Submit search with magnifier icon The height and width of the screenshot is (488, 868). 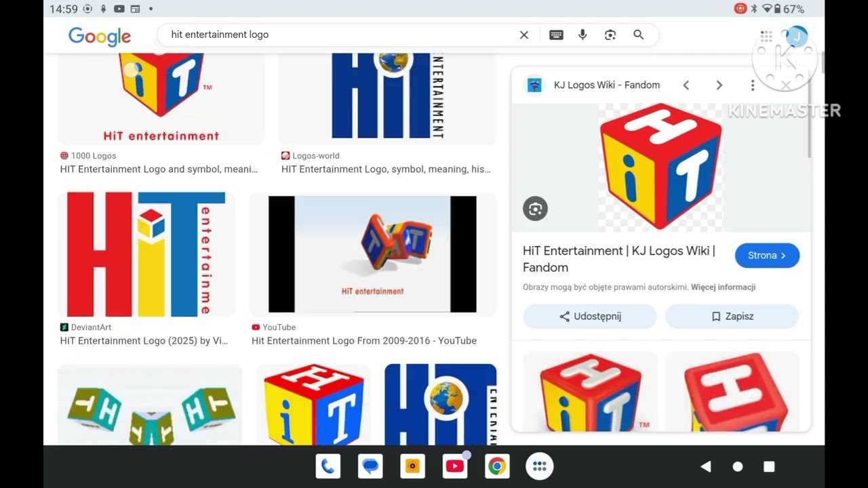(x=638, y=35)
